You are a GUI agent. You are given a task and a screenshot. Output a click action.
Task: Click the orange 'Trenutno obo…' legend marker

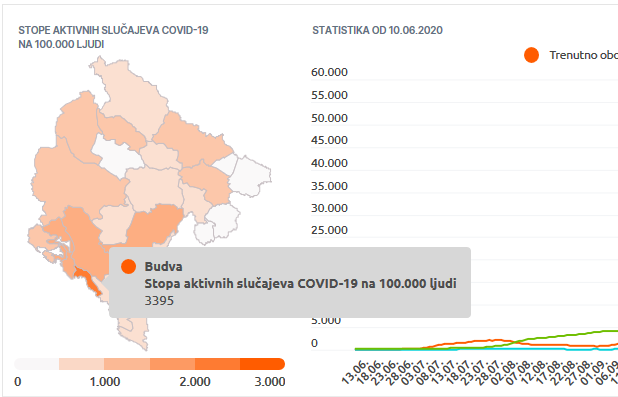(x=531, y=55)
